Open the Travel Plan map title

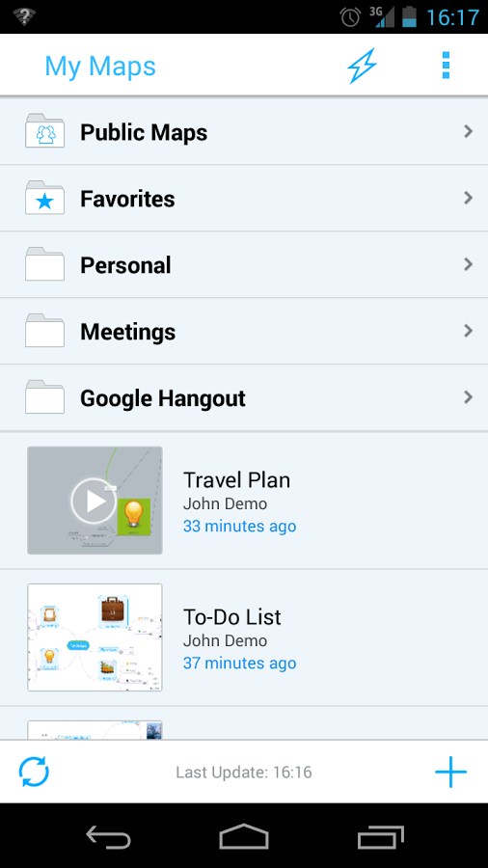tap(236, 480)
